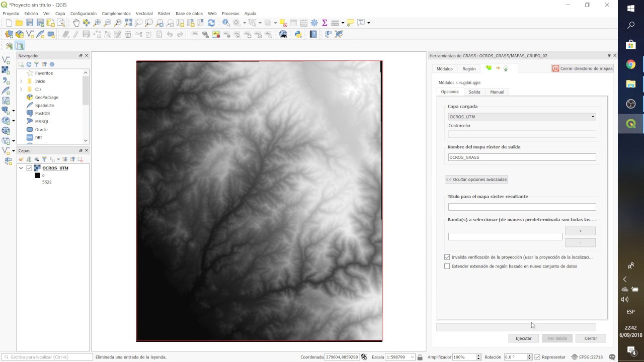Toggle the Representar render checkbox
The image size is (644, 362).
pyautogui.click(x=537, y=357)
